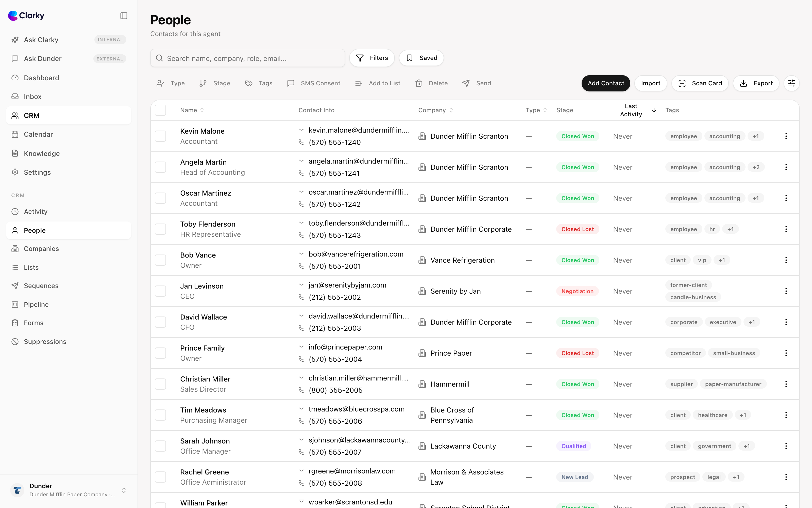Click the building icon beside Hammermill
The image size is (812, 508).
tap(422, 384)
